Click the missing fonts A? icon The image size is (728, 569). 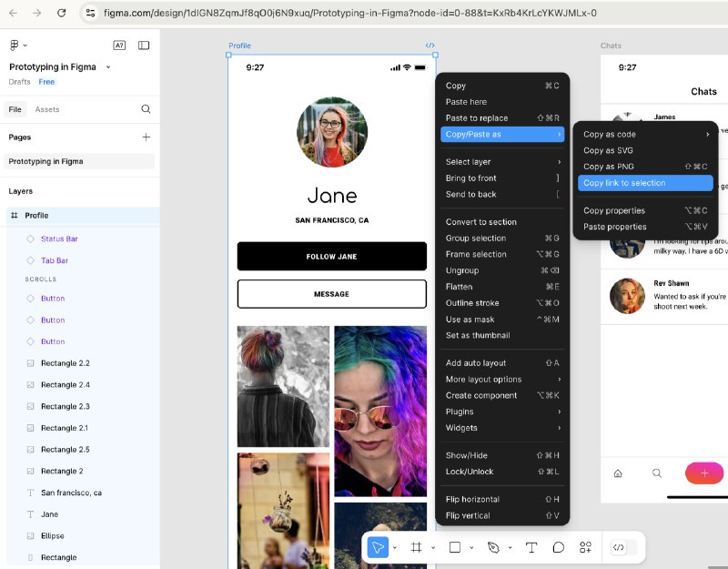point(119,45)
